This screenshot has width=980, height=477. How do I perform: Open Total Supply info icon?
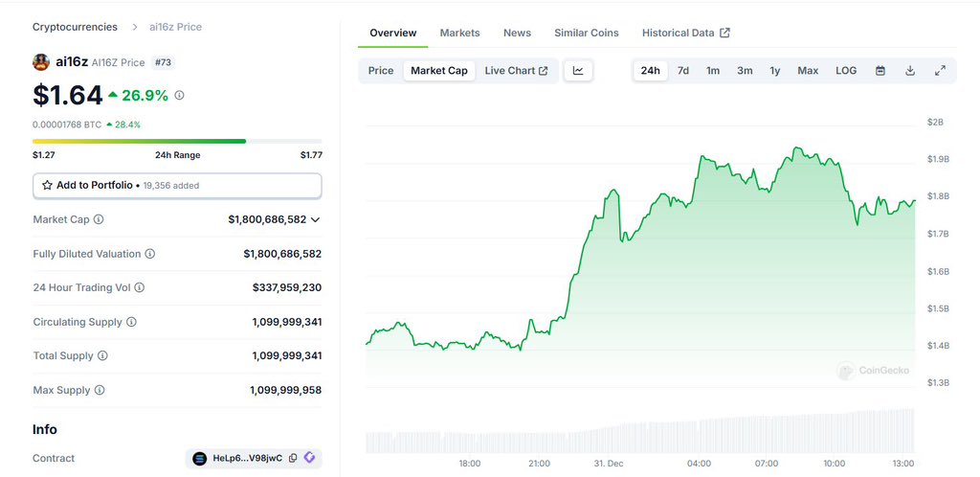coord(102,355)
